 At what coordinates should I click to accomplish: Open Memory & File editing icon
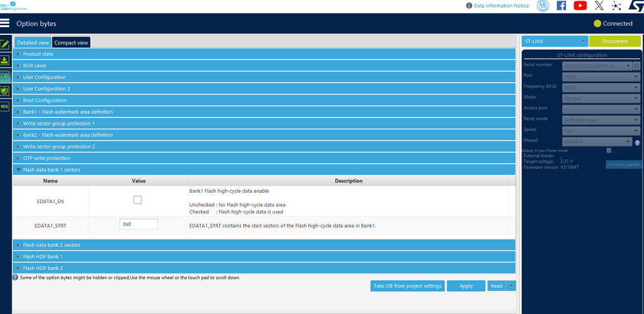[5, 44]
